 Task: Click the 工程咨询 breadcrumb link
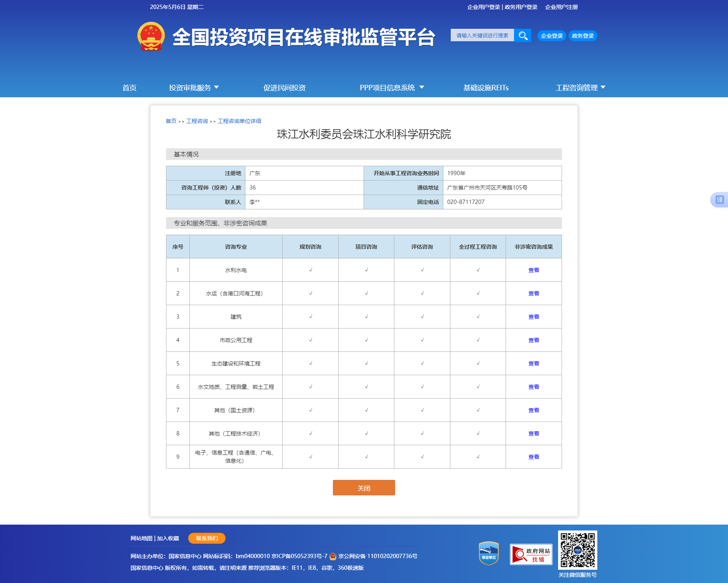197,121
